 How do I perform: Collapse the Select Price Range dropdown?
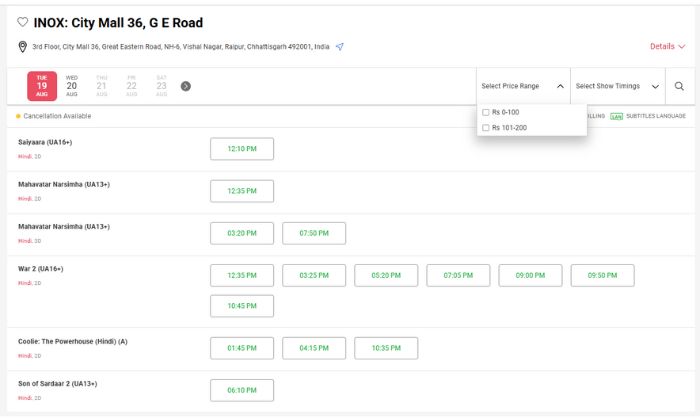[523, 86]
